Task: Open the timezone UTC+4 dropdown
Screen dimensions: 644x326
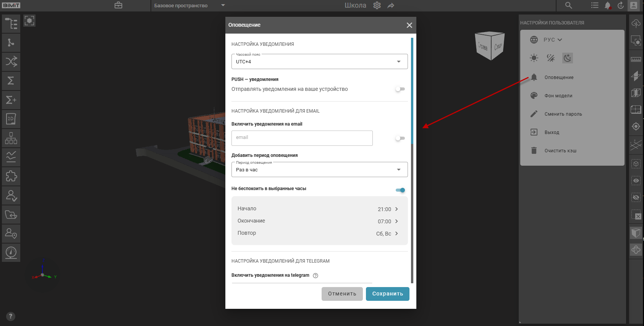Action: click(x=319, y=61)
